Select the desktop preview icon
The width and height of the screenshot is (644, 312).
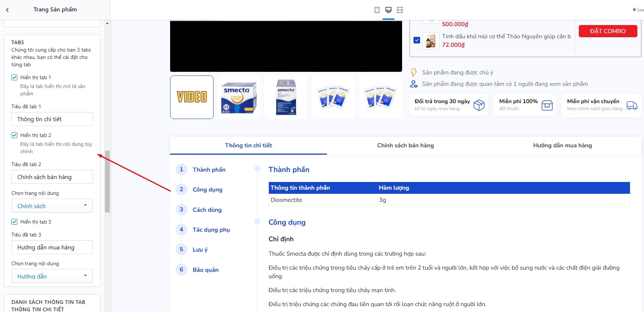click(388, 10)
